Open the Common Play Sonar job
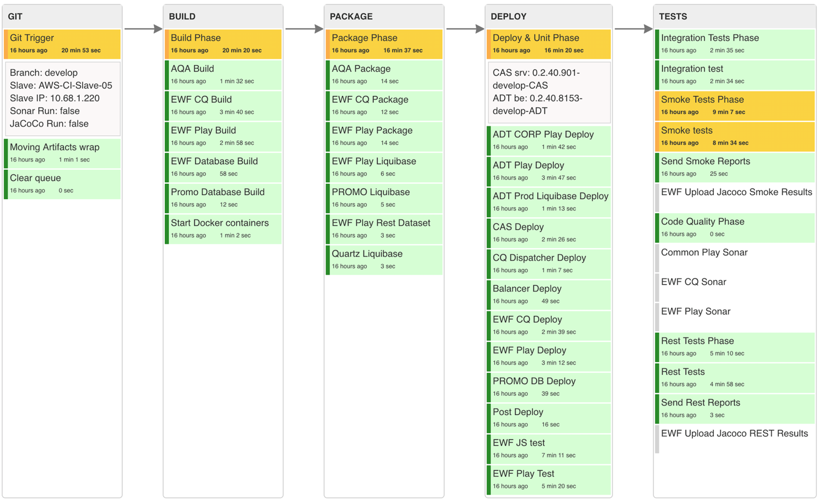This screenshot has height=504, width=820. tap(704, 253)
